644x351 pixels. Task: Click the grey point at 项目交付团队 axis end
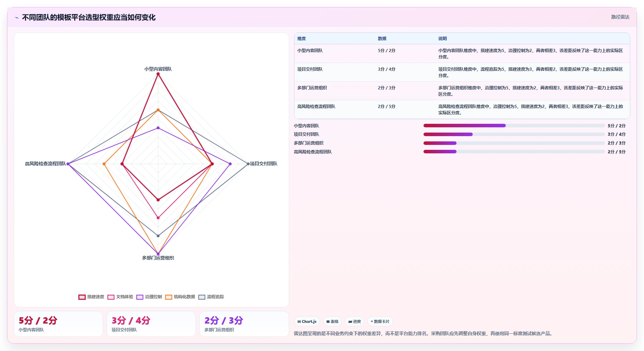click(248, 164)
